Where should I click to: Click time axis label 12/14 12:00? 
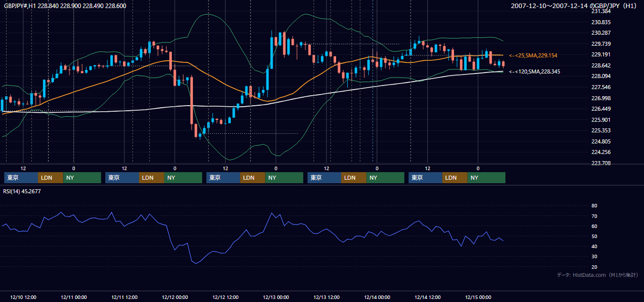tap(427, 297)
